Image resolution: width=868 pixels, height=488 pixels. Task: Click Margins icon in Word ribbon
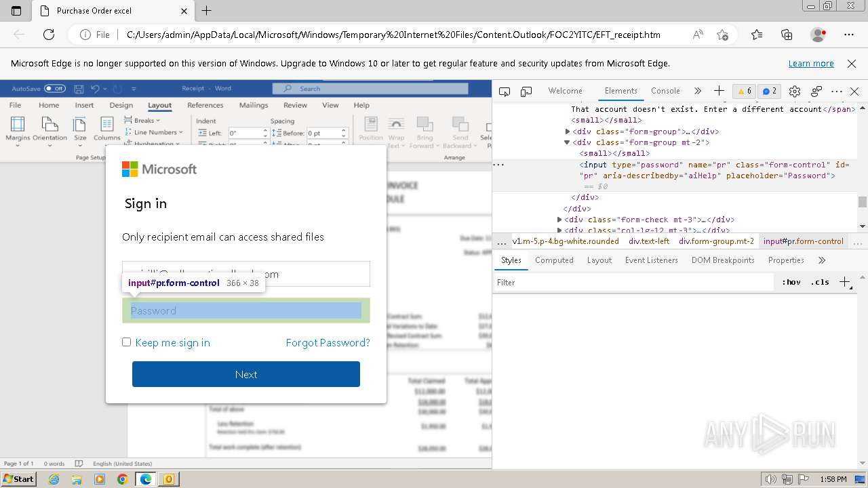(x=18, y=129)
